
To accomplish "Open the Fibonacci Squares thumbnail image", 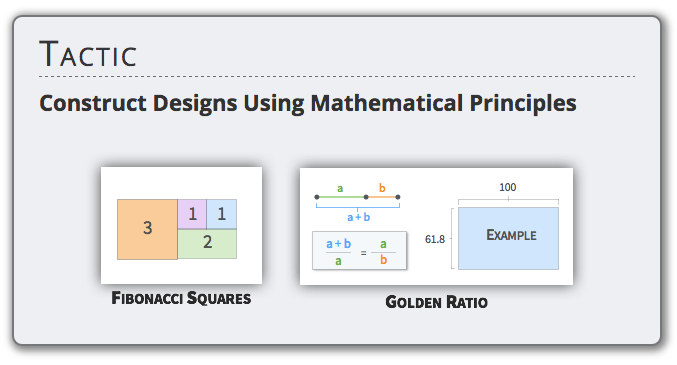I will tap(181, 225).
